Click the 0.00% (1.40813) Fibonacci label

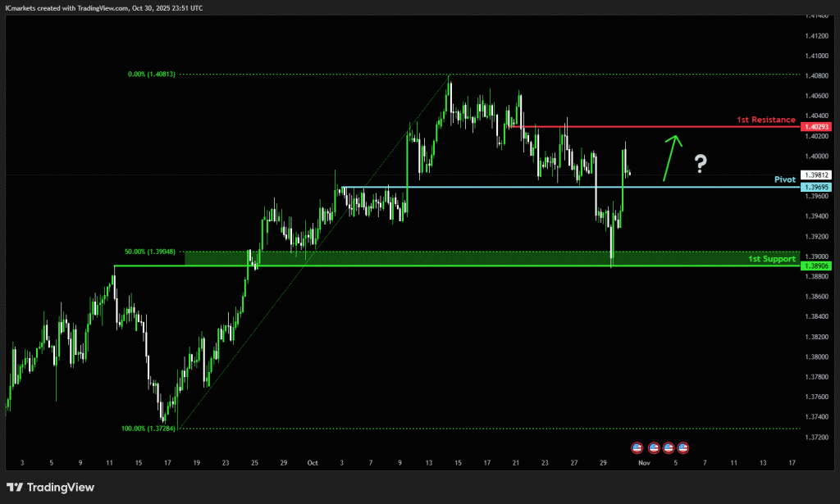(153, 75)
